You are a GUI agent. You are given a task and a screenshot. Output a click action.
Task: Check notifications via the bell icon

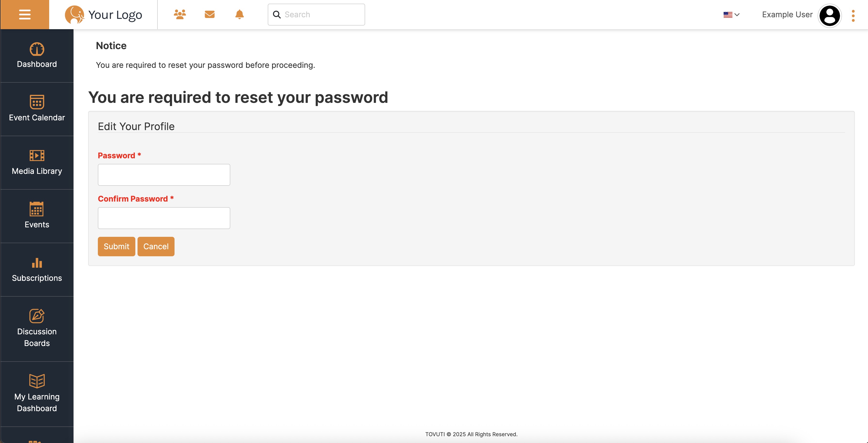click(239, 15)
